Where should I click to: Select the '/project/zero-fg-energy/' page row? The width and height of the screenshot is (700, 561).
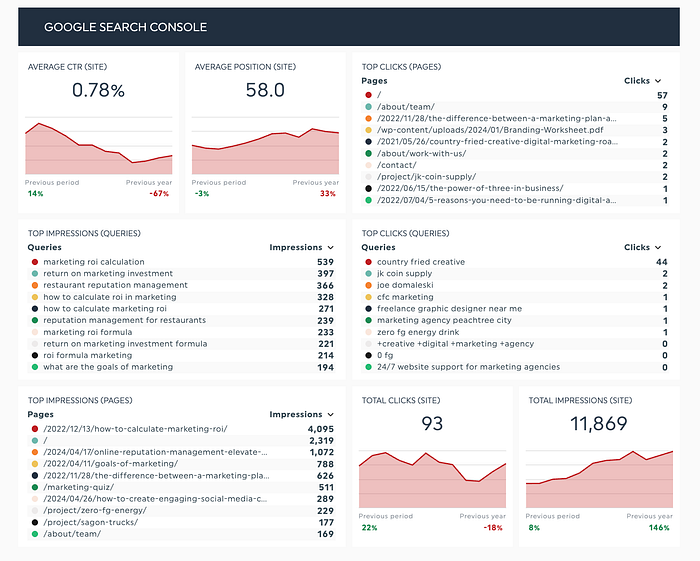click(x=182, y=510)
